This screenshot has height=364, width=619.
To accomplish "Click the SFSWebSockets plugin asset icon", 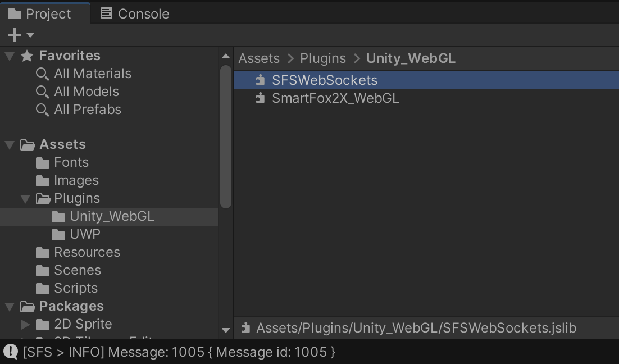I will coord(260,80).
